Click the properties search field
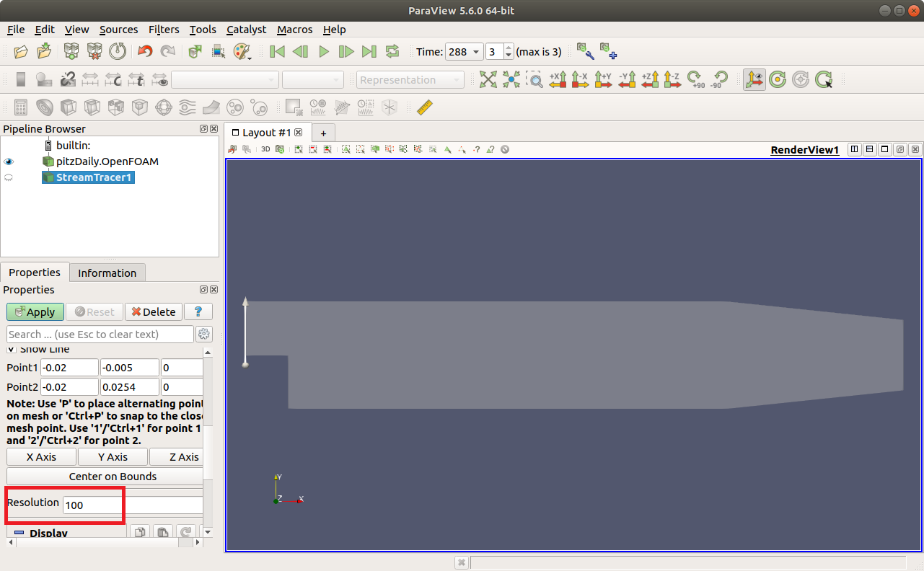 100,334
